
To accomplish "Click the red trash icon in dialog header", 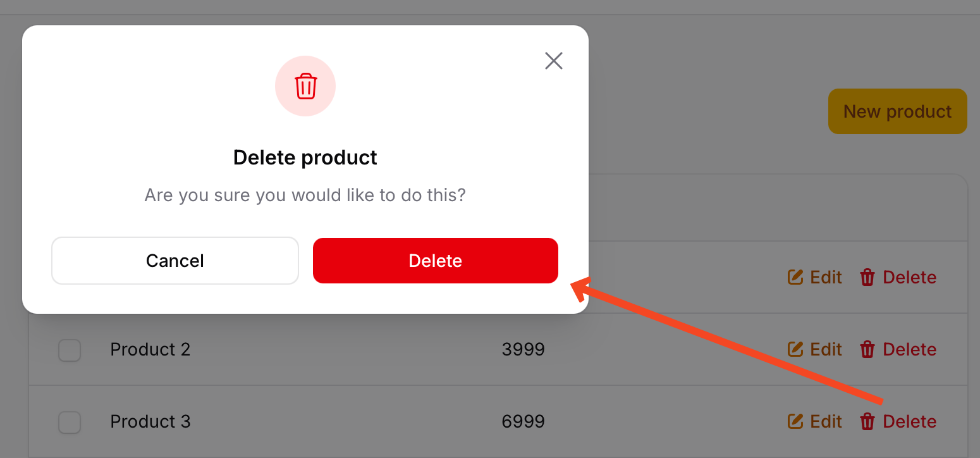I will click(305, 86).
